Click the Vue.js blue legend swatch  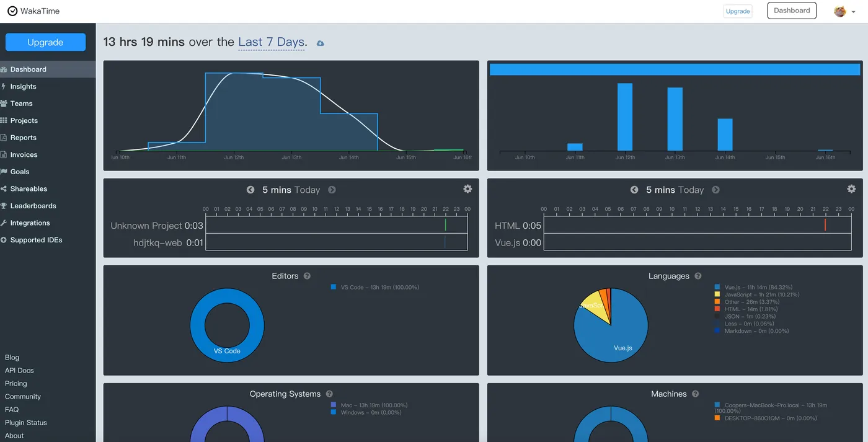pyautogui.click(x=717, y=287)
